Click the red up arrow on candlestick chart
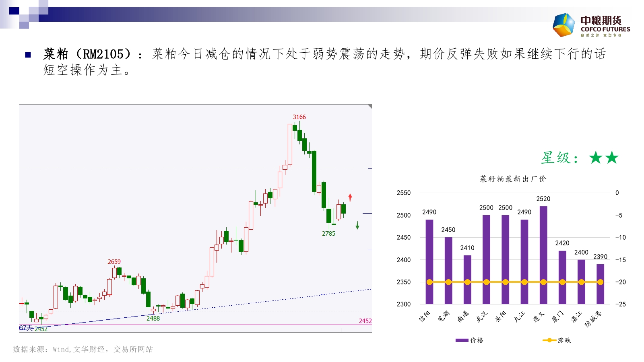This screenshot has width=644, height=362. pyautogui.click(x=350, y=197)
